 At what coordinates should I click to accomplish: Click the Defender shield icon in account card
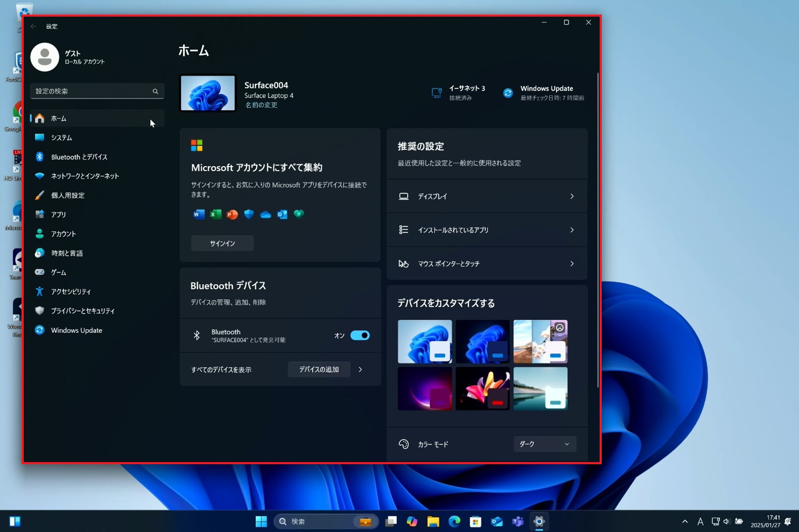point(249,214)
